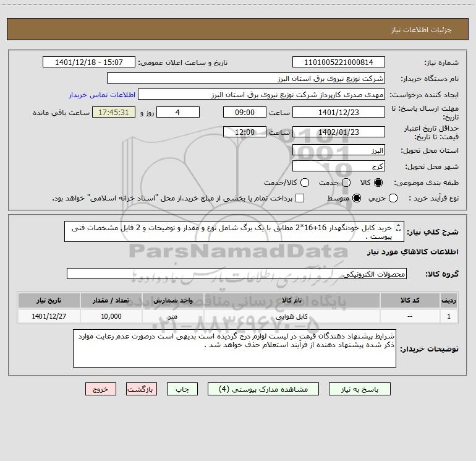Viewport: 476px width, 461px height.
Task: Click the تاریخ نیاز column header
Action: (x=49, y=300)
